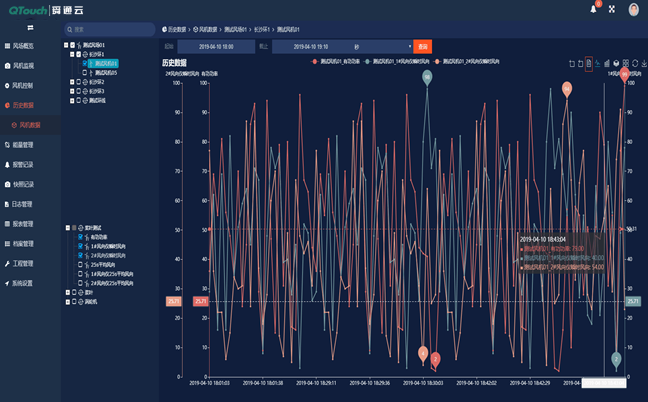This screenshot has height=402, width=648.
Task: Check the 测试风机05 checkbox
Action: pos(83,72)
